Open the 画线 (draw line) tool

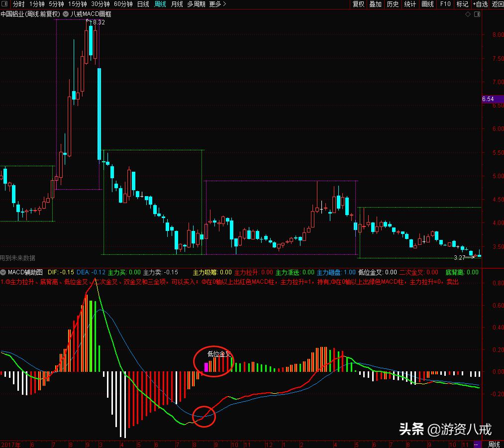(427, 4)
